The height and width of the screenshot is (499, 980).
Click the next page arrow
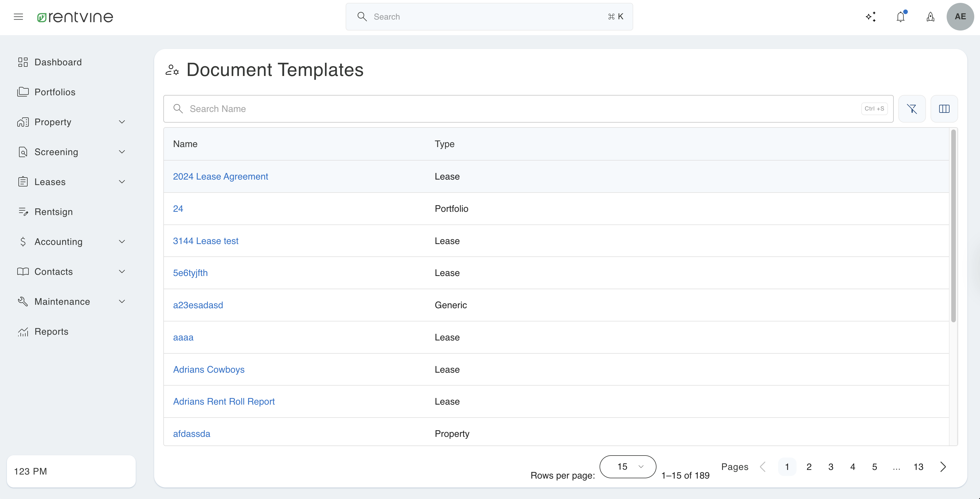pos(943,467)
